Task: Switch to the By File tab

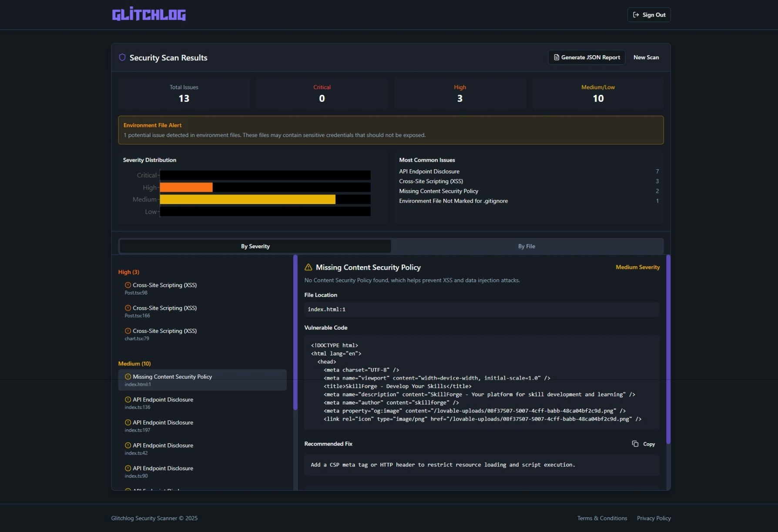Action: click(526, 246)
